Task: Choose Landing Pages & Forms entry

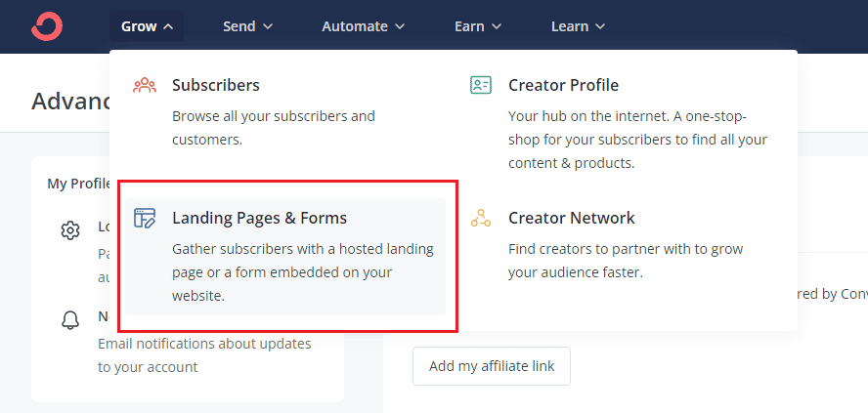Action: [x=285, y=257]
